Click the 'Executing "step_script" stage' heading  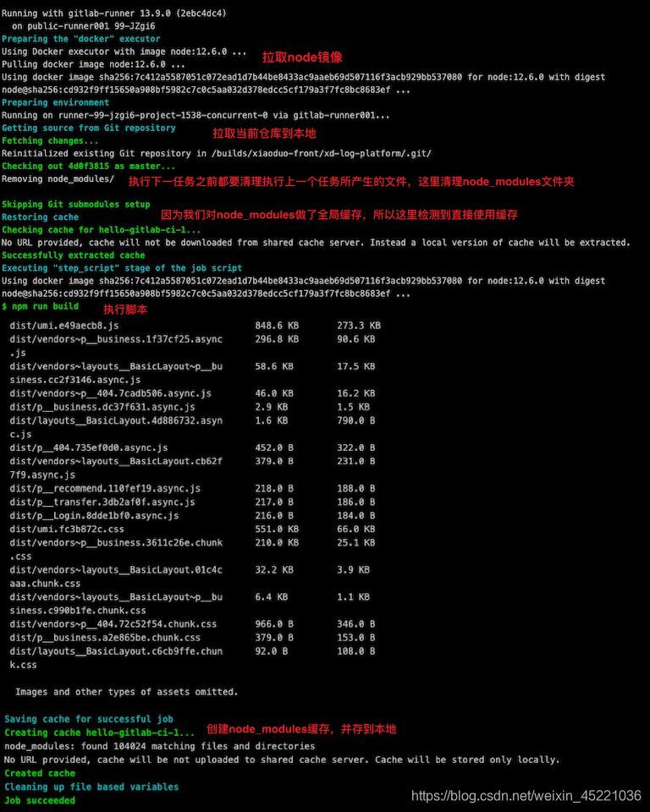tap(122, 268)
